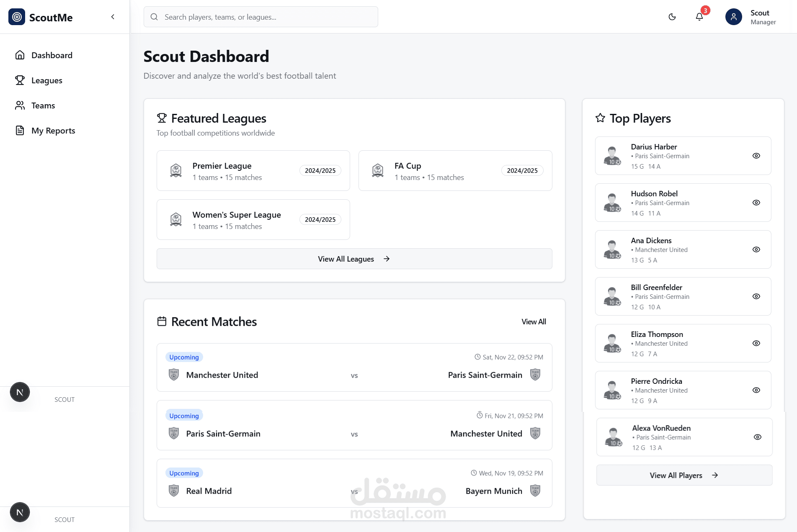Toggle dark mode with the moon icon
This screenshot has height=532, width=797.
[x=672, y=17]
